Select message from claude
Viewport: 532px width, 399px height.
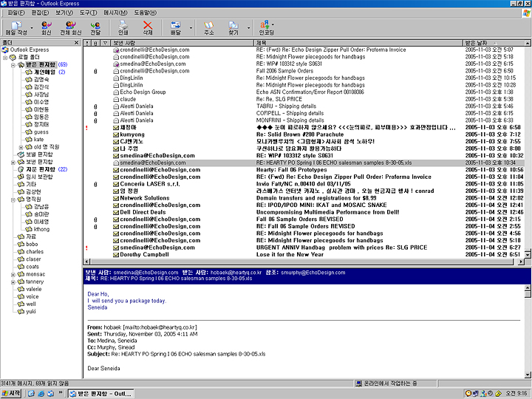(304, 99)
